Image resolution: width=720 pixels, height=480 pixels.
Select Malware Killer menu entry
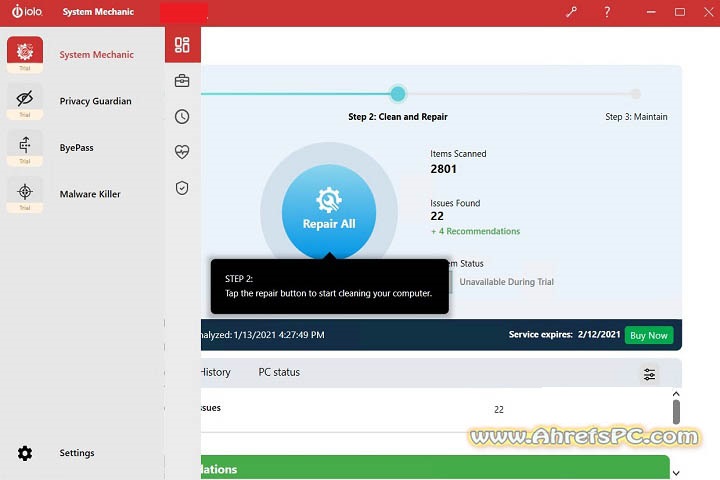tap(90, 194)
